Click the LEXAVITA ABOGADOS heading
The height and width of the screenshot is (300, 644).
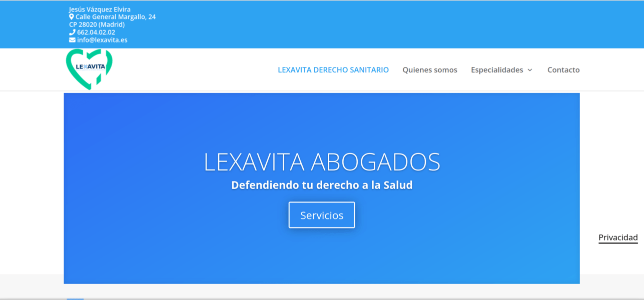pos(322,161)
